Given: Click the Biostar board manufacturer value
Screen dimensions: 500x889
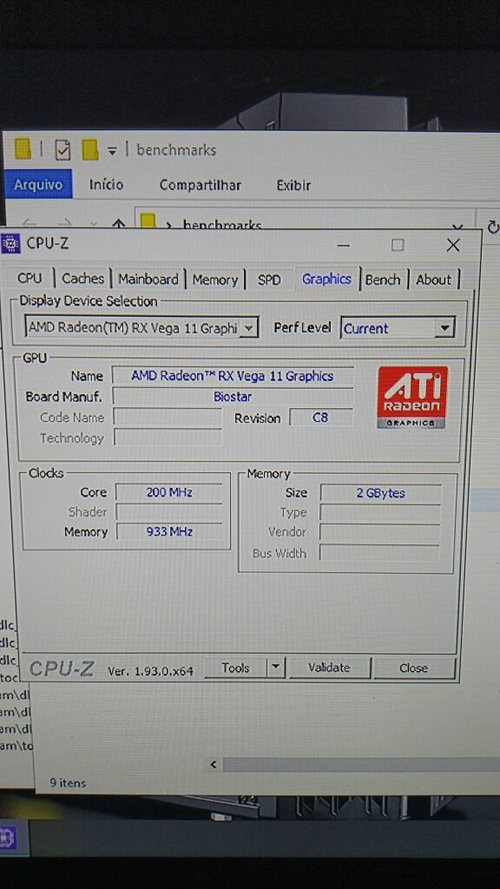Looking at the screenshot, I should (232, 396).
